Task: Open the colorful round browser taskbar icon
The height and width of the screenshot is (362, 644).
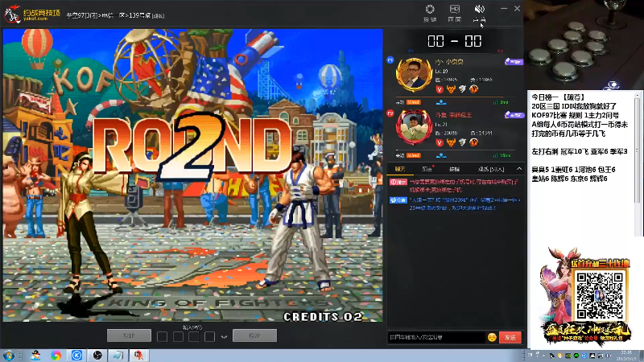Action: 56,355
